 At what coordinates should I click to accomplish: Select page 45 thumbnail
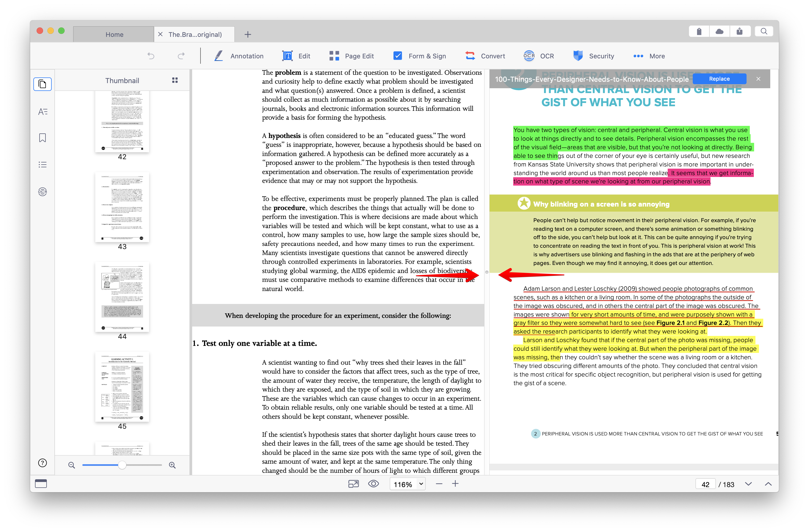click(x=122, y=387)
